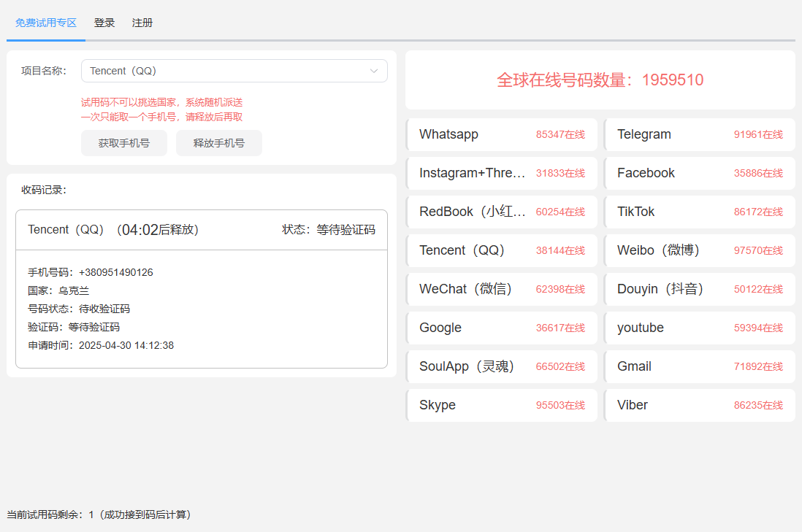Click phone number +380951490126
The image size is (802, 532).
click(116, 272)
